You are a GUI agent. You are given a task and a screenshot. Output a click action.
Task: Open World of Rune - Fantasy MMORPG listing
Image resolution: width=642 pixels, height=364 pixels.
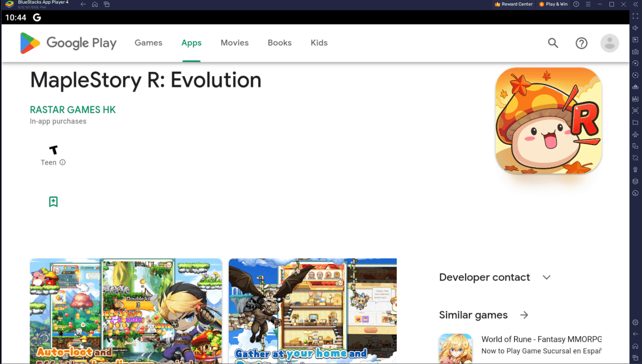click(541, 345)
